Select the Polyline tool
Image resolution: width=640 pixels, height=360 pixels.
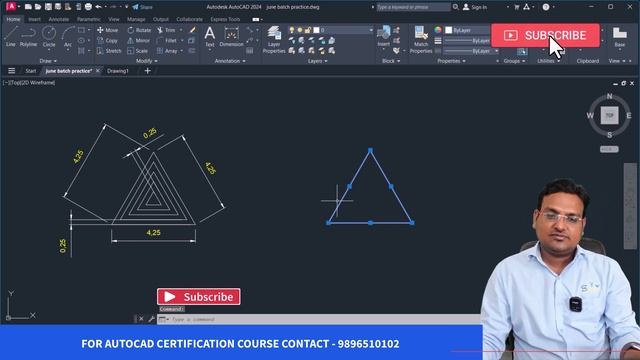click(28, 36)
